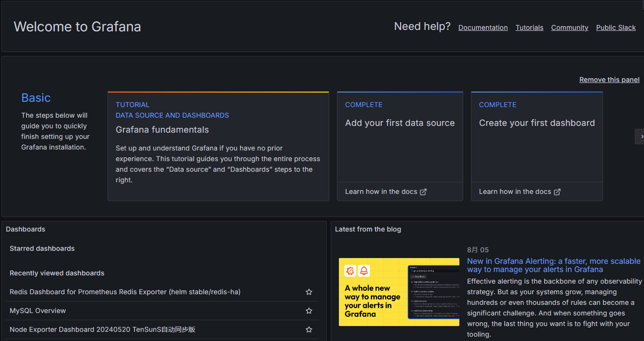The image size is (644, 341).
Task: Click the Welcome to Grafana title
Action: click(77, 27)
